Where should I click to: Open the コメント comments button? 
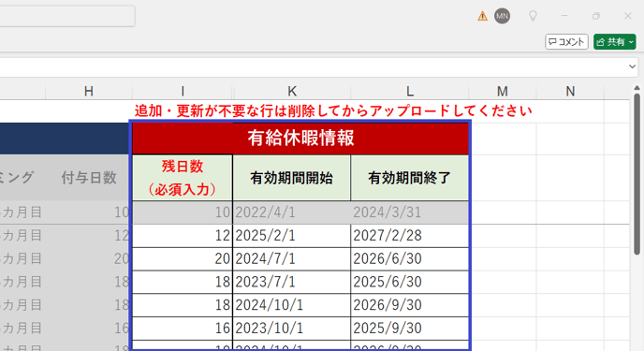(566, 42)
